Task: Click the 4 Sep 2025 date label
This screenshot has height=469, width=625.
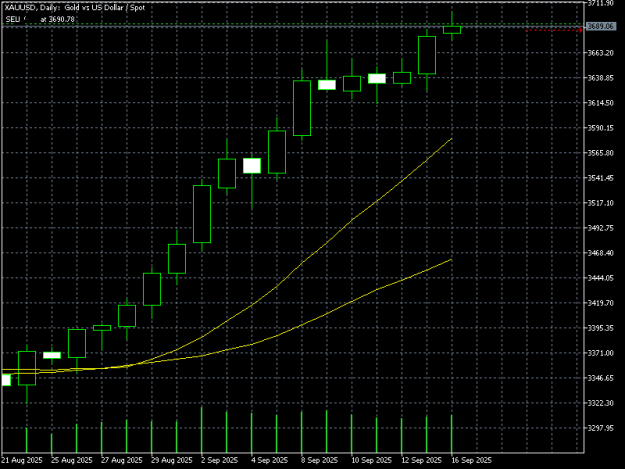Action: 269,460
